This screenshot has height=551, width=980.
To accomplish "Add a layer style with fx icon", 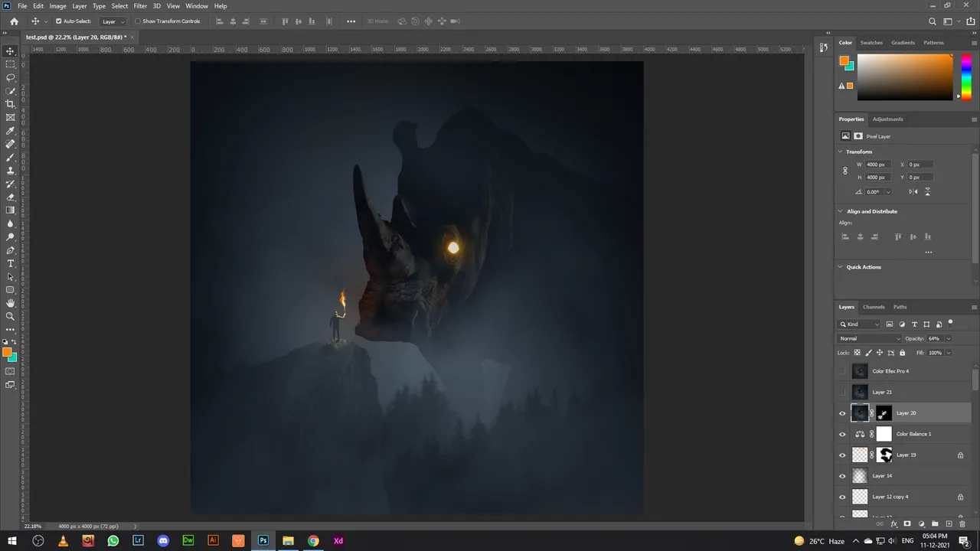I will (x=894, y=524).
